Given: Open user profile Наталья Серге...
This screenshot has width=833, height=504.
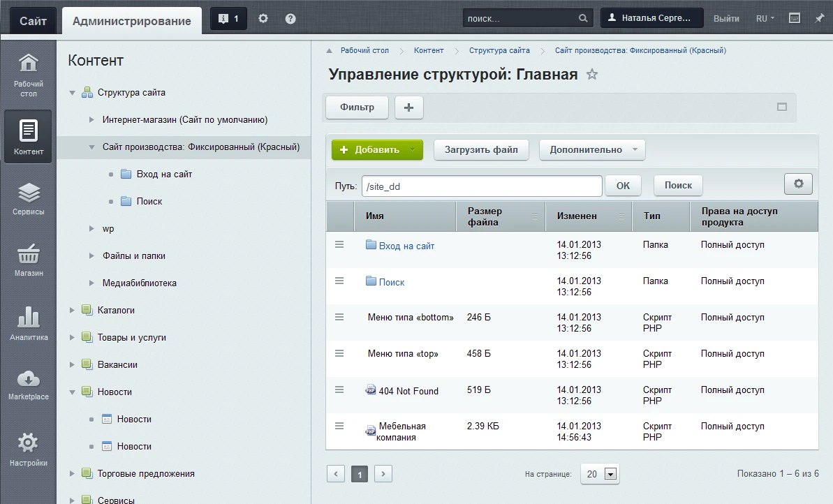Looking at the screenshot, I should [652, 18].
